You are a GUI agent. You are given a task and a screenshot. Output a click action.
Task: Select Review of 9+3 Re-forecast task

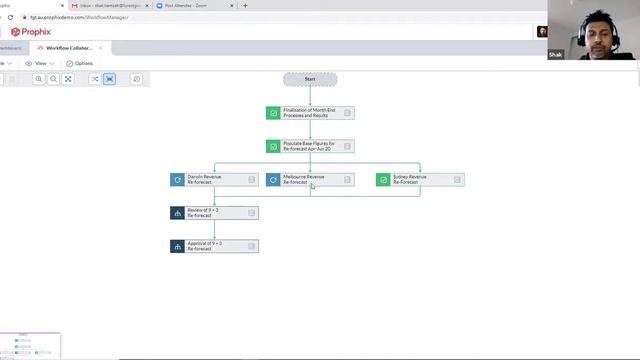click(214, 213)
